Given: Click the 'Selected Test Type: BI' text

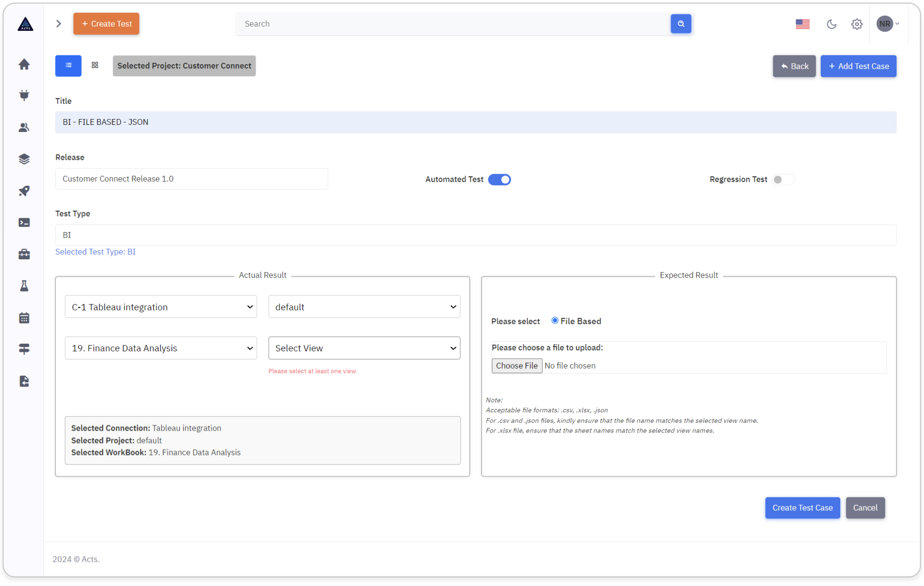Looking at the screenshot, I should (96, 252).
